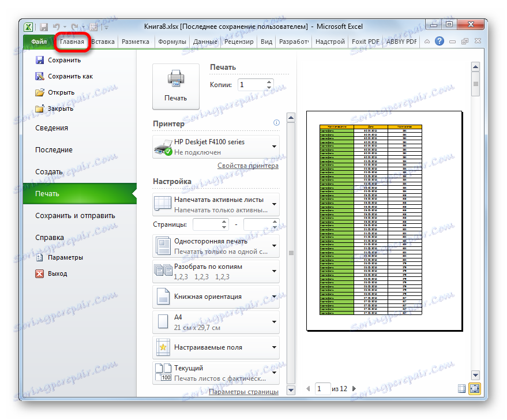Click the printer info icon
Viewport: 507px width, 420px height.
coord(276,122)
